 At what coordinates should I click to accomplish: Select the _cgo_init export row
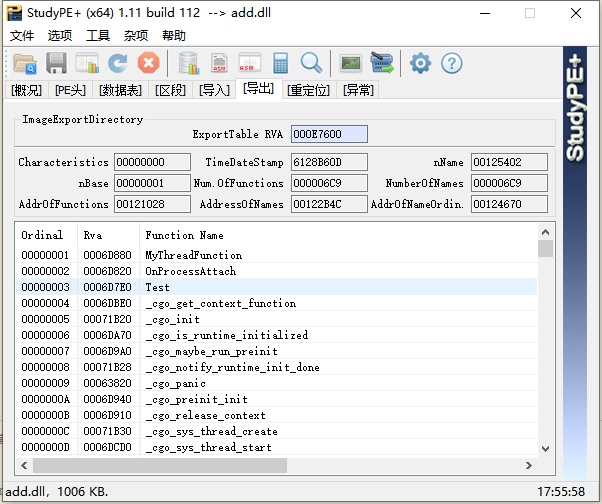pyautogui.click(x=276, y=319)
